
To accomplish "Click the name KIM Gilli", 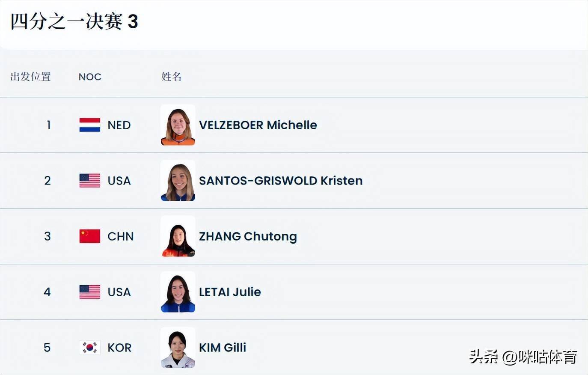I will click(x=223, y=348).
